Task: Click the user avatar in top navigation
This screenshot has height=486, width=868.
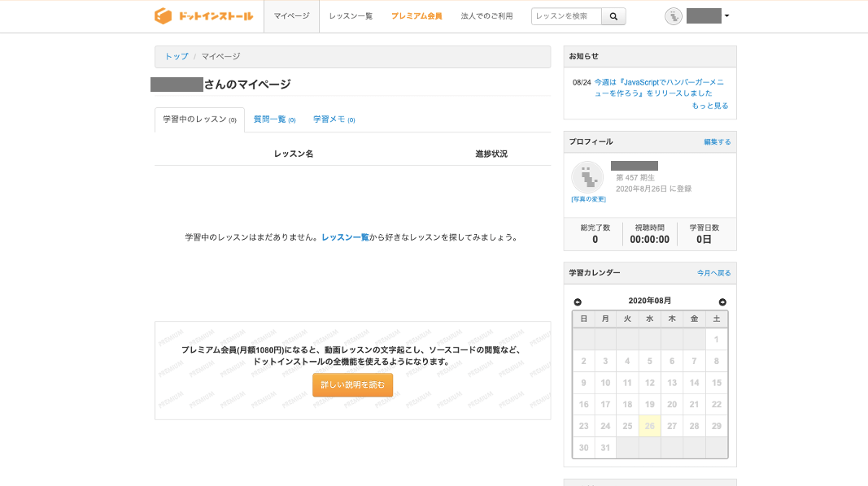Action: (x=674, y=16)
